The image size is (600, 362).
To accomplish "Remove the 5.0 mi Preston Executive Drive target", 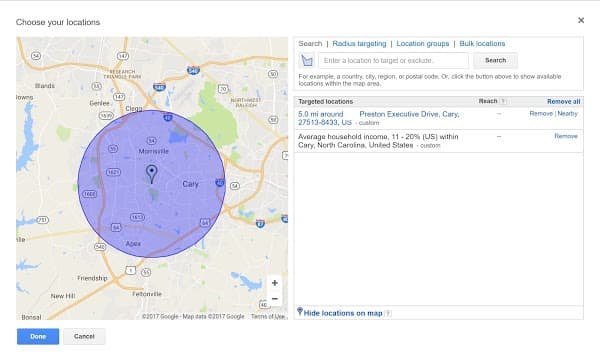I will tap(541, 114).
